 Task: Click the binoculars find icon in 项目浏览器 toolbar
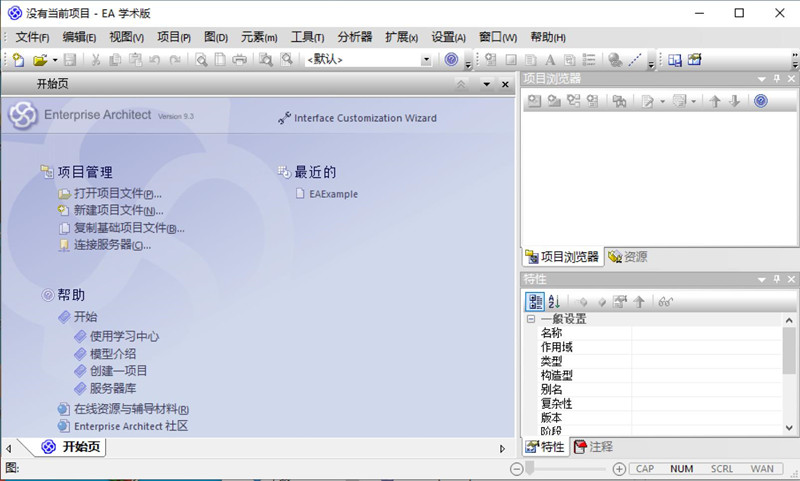tap(619, 101)
